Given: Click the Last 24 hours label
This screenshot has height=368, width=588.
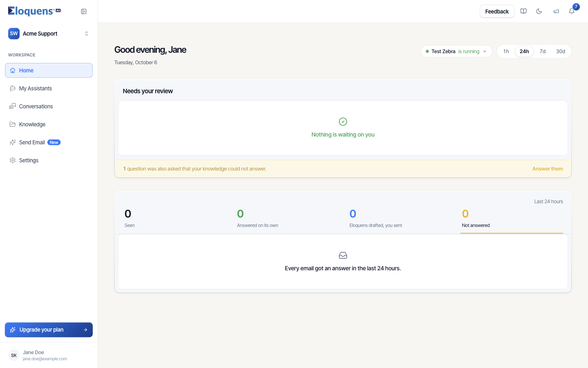Looking at the screenshot, I should click(x=548, y=202).
